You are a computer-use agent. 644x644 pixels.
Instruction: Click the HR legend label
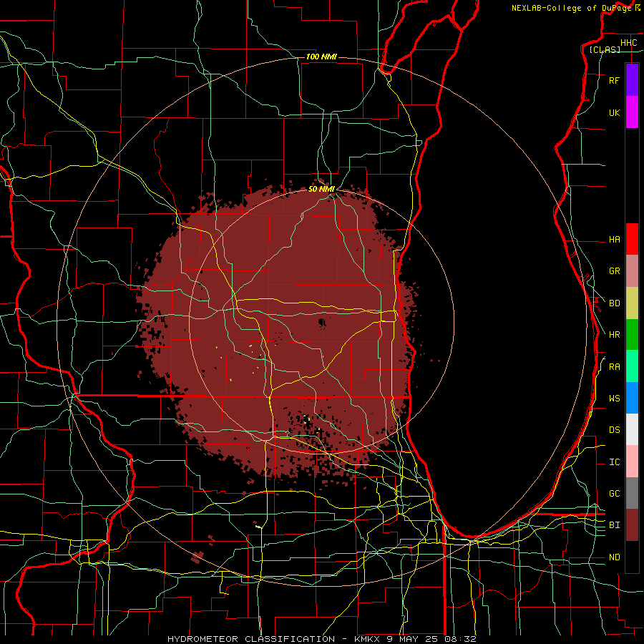(615, 335)
